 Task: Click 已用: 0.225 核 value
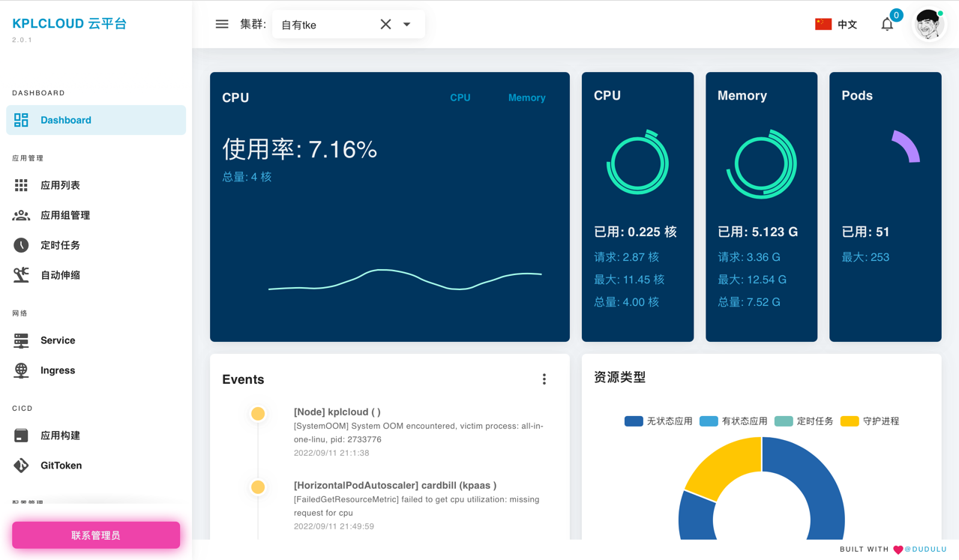[x=635, y=232]
